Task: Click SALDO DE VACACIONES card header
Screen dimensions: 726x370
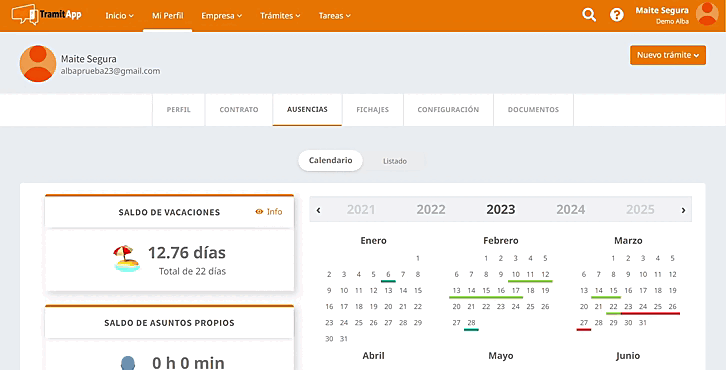Action: pyautogui.click(x=169, y=213)
